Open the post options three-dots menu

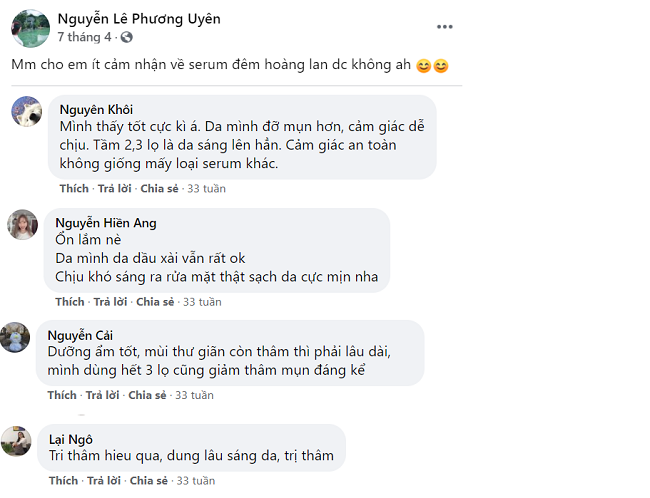[x=444, y=27]
